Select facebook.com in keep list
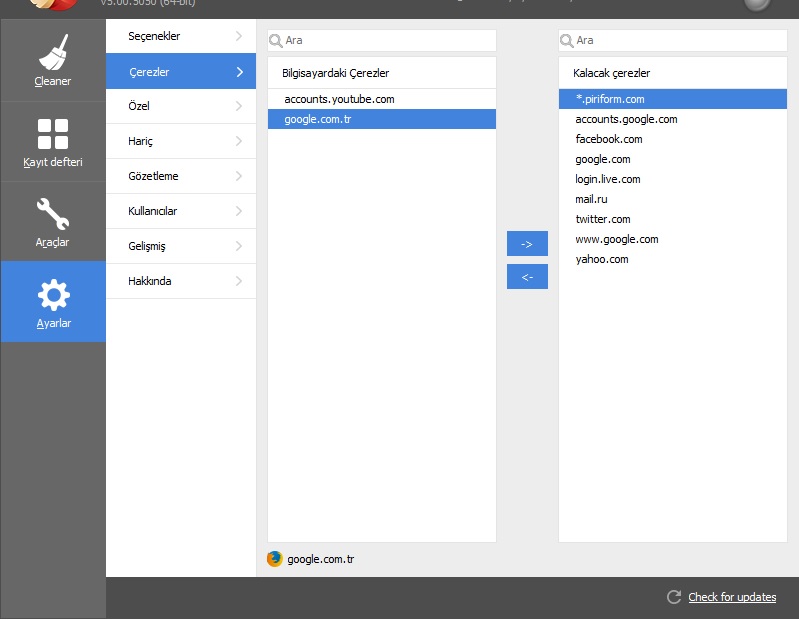 pyautogui.click(x=673, y=139)
